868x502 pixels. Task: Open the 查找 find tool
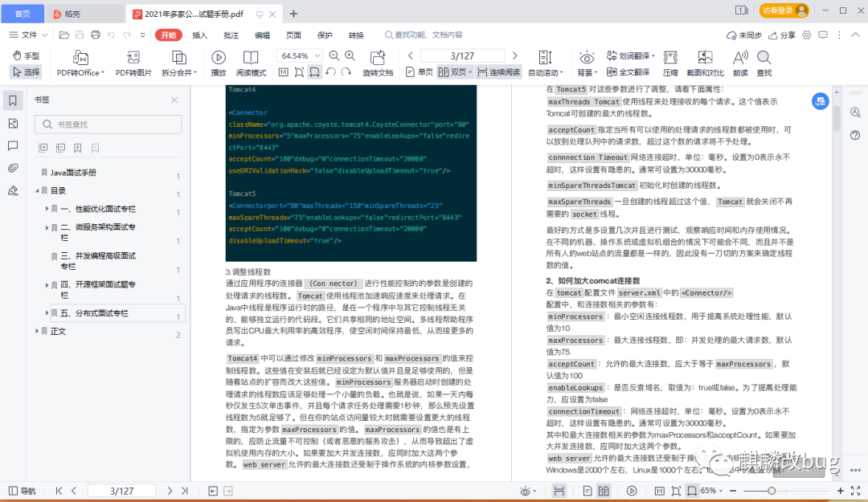764,63
